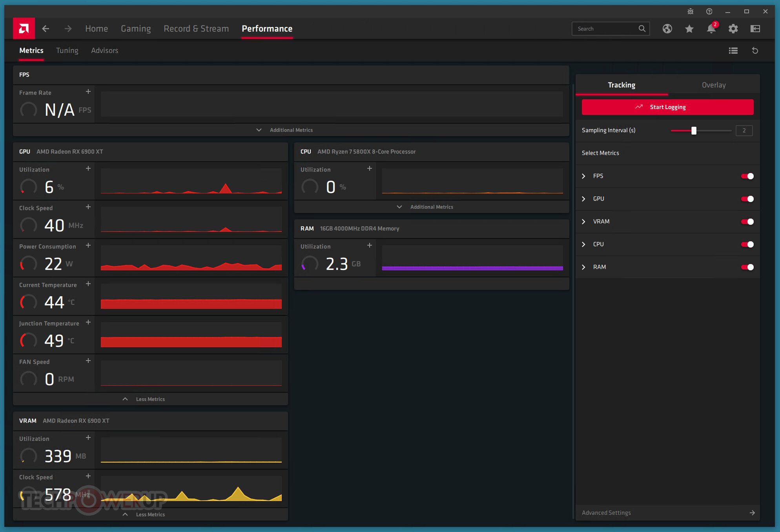Image resolution: width=780 pixels, height=532 pixels.
Task: Add GPU Clock Speed with plus icon
Action: (88, 207)
